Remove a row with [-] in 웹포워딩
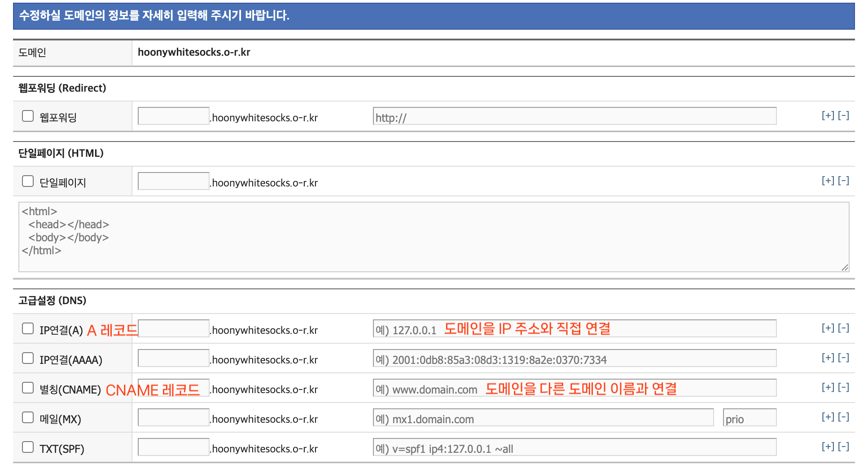 click(843, 115)
